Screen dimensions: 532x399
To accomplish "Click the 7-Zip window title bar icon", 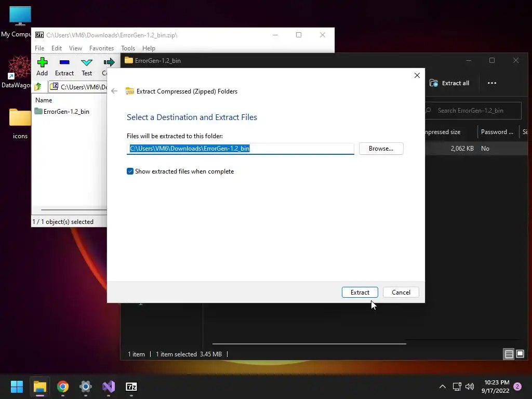I will pyautogui.click(x=39, y=35).
